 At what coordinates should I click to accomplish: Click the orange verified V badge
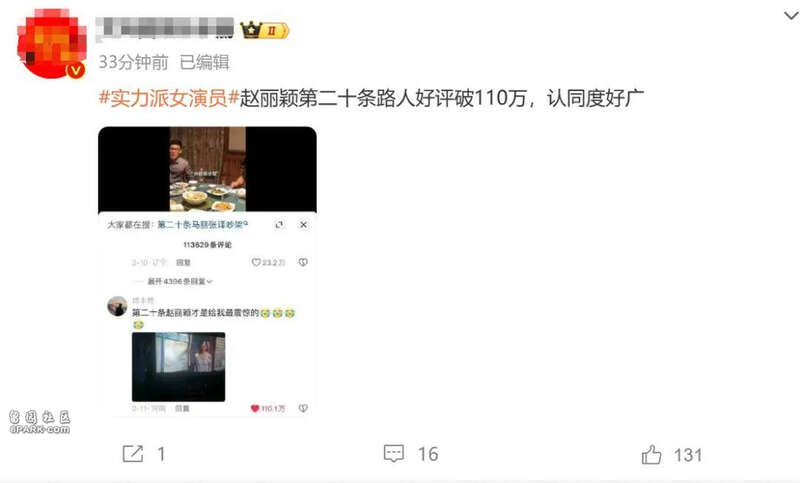click(x=76, y=70)
